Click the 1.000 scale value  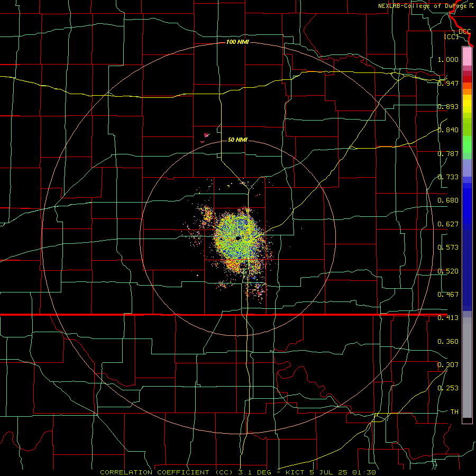coord(448,59)
